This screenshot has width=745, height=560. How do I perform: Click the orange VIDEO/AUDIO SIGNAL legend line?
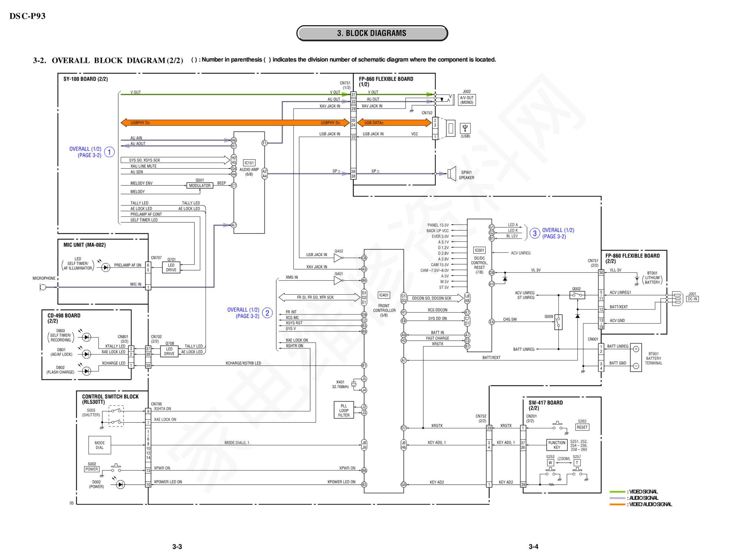pos(617,504)
